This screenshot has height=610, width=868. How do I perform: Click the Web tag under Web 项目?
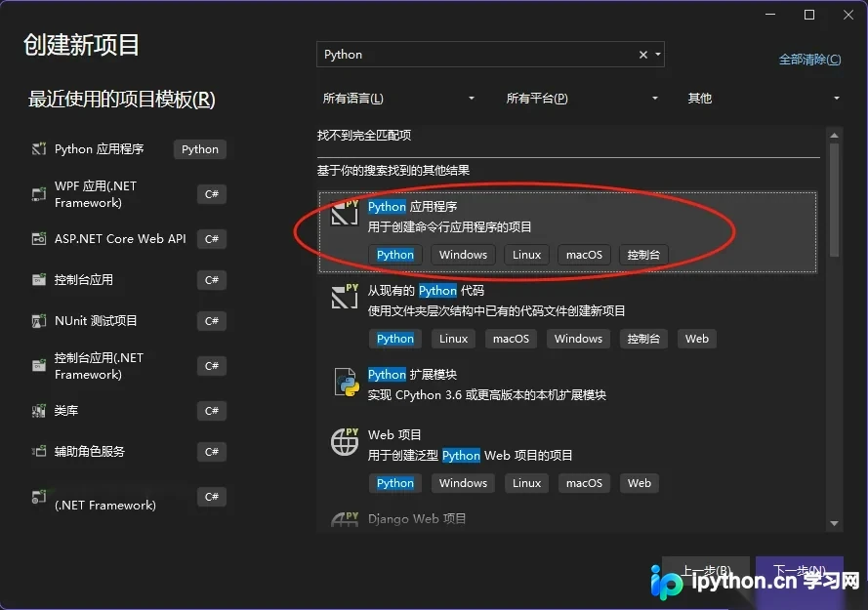click(x=640, y=483)
